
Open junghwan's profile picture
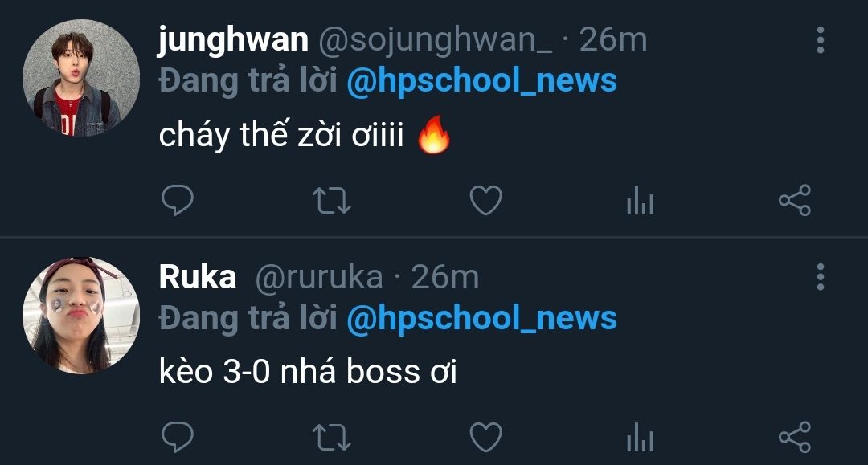coord(81,78)
